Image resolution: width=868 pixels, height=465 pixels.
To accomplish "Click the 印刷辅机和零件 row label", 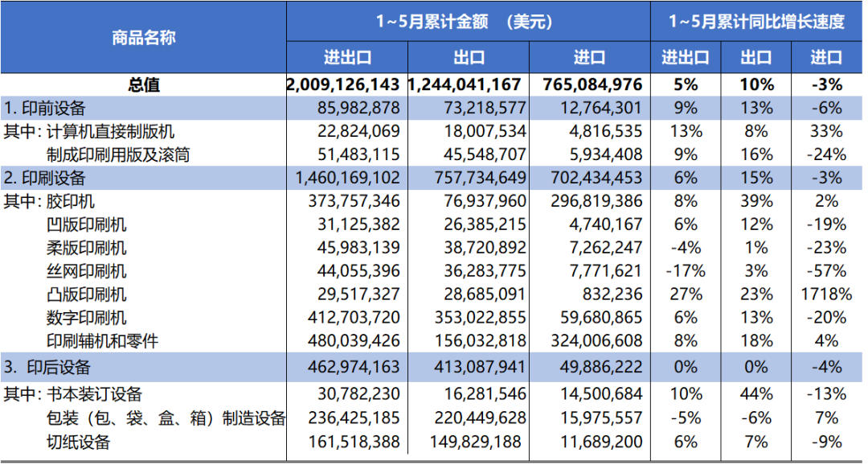I will [x=103, y=341].
